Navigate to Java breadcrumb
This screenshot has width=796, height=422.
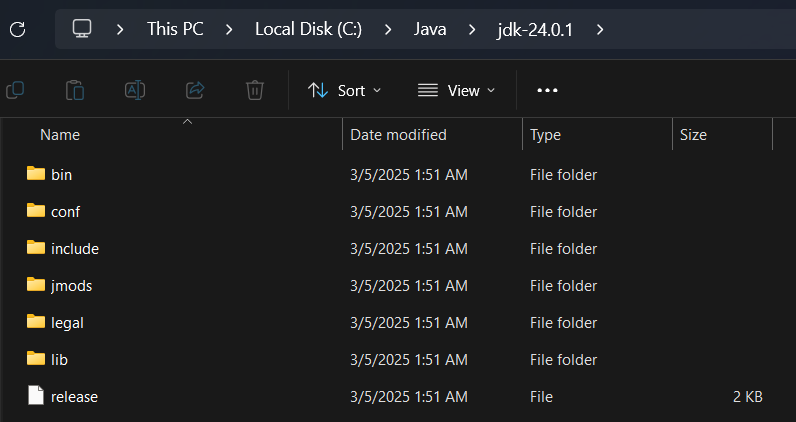[x=430, y=29]
